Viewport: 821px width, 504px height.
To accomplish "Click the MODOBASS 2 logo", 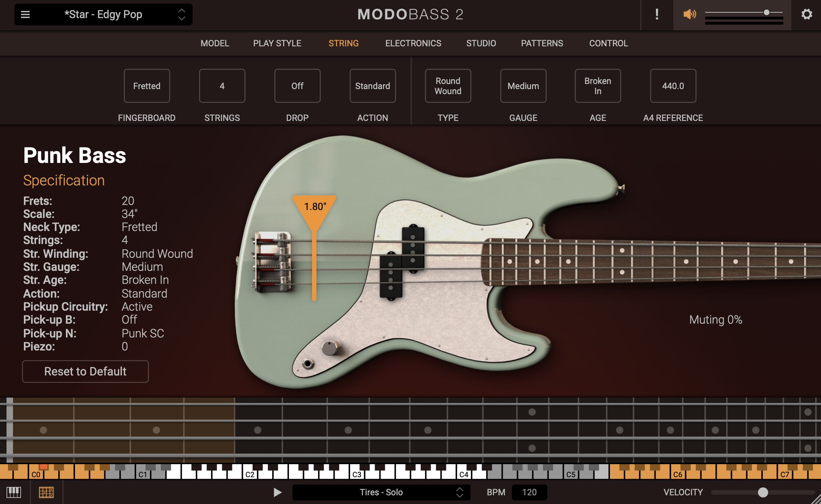I will 410,14.
